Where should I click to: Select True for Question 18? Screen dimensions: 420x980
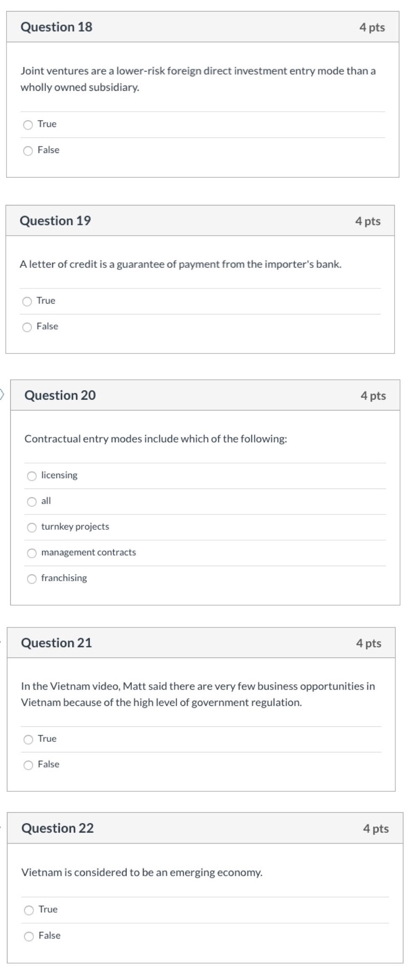tap(28, 125)
